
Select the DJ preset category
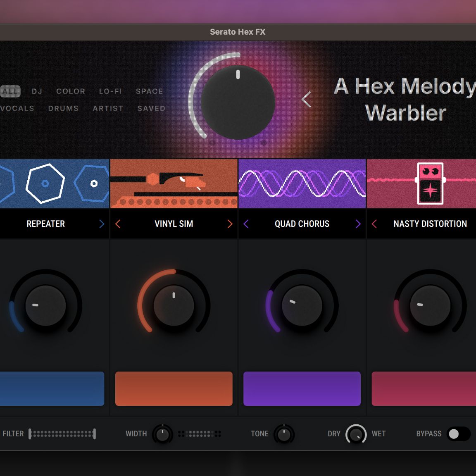pos(37,91)
